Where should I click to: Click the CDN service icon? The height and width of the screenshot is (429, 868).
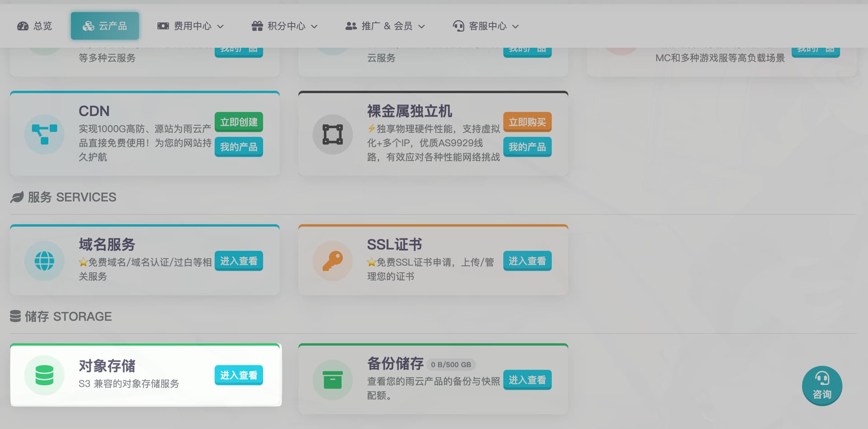(x=44, y=134)
